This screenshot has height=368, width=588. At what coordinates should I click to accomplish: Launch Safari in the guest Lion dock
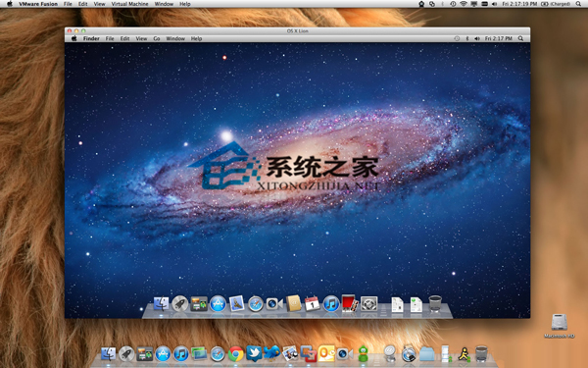coord(256,304)
